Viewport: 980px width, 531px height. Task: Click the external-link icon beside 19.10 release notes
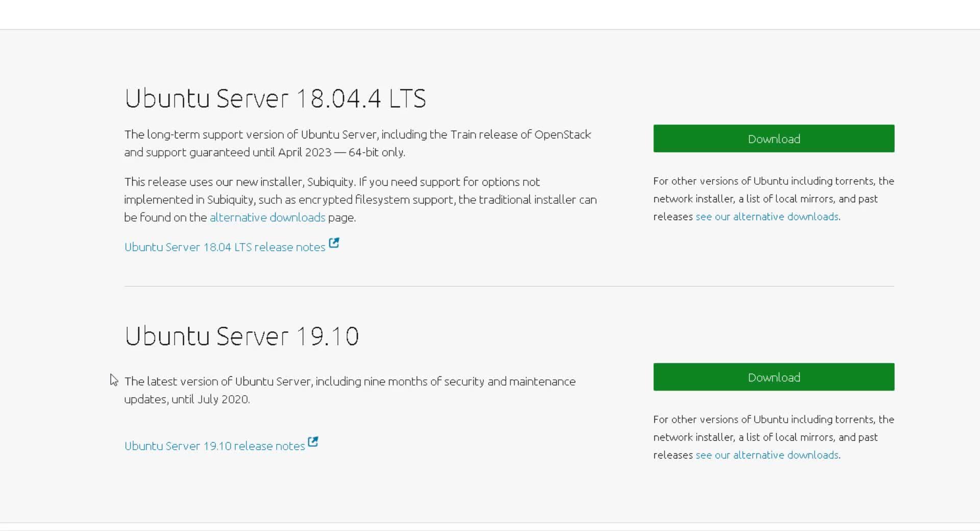click(313, 442)
